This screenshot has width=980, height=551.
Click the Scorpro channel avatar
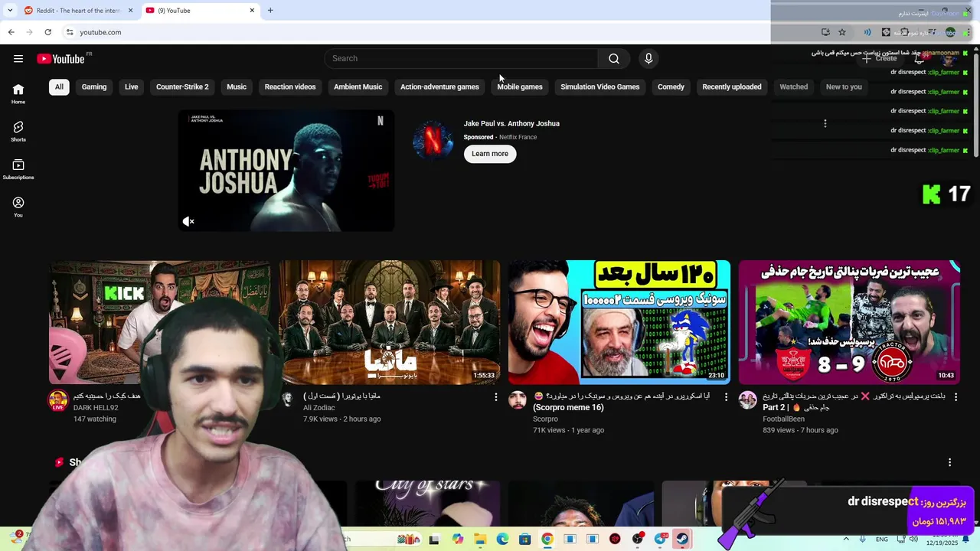(518, 400)
